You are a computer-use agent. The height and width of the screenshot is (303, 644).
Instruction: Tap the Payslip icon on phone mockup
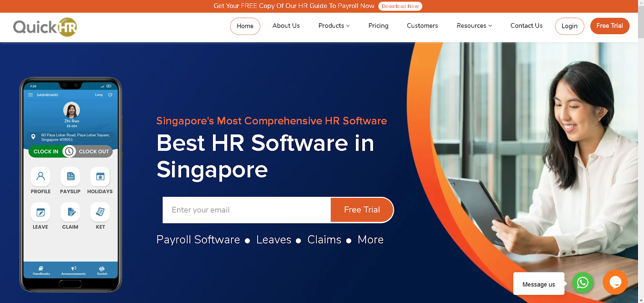coord(70,176)
